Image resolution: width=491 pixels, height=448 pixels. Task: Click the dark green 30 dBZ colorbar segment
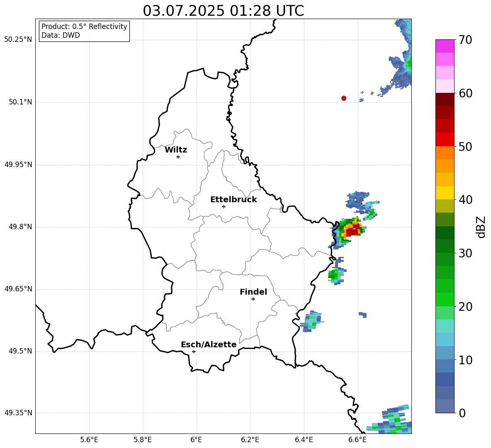click(x=445, y=246)
